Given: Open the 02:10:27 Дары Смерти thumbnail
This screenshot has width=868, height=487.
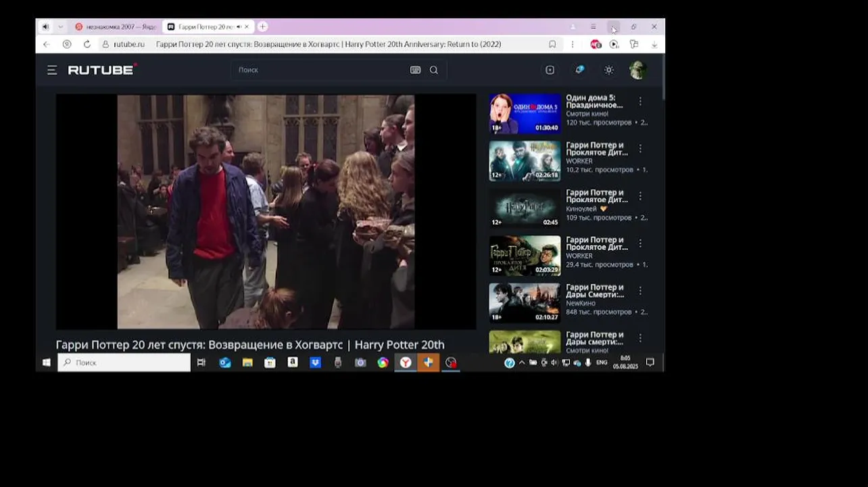Looking at the screenshot, I should (525, 303).
